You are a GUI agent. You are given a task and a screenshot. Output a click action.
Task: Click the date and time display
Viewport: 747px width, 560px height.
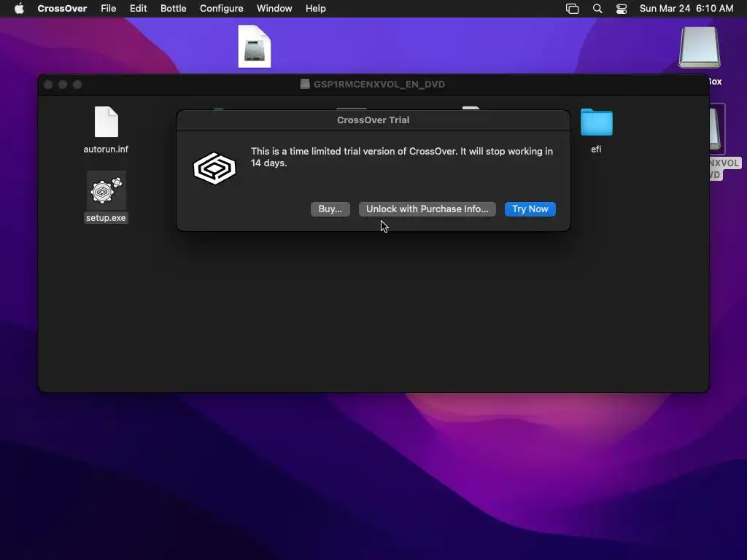(x=686, y=9)
